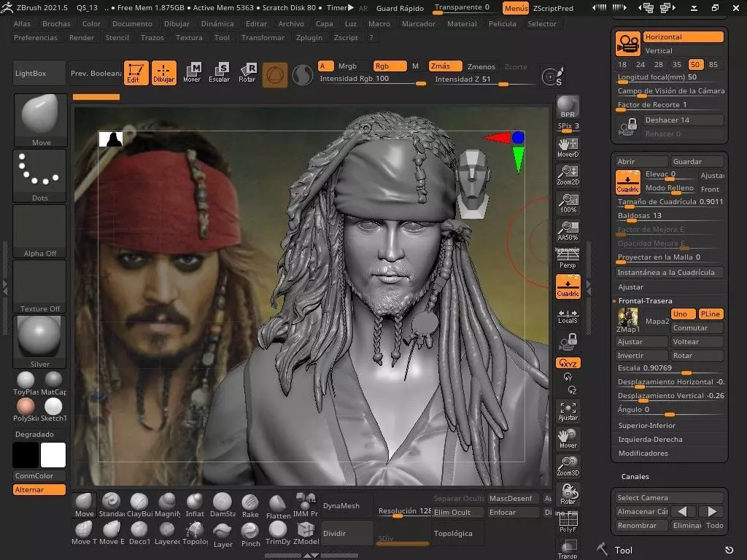Viewport: 747px width, 560px height.
Task: Click the 100% actual size icon
Action: (x=568, y=203)
